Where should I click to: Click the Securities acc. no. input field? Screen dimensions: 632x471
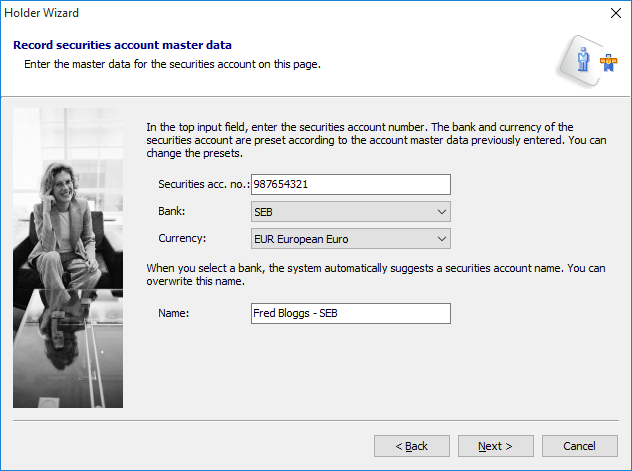click(350, 184)
